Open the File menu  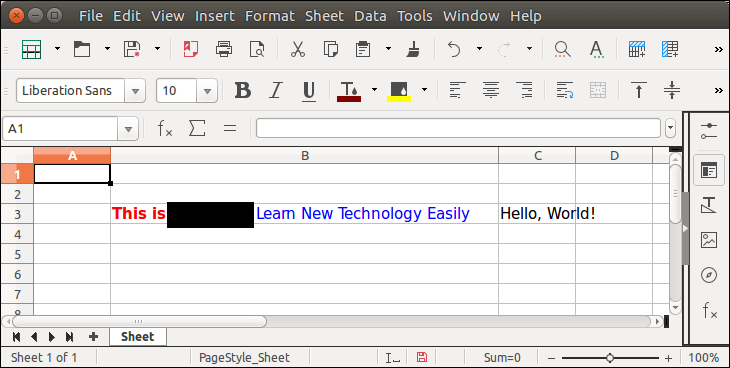pyautogui.click(x=91, y=16)
